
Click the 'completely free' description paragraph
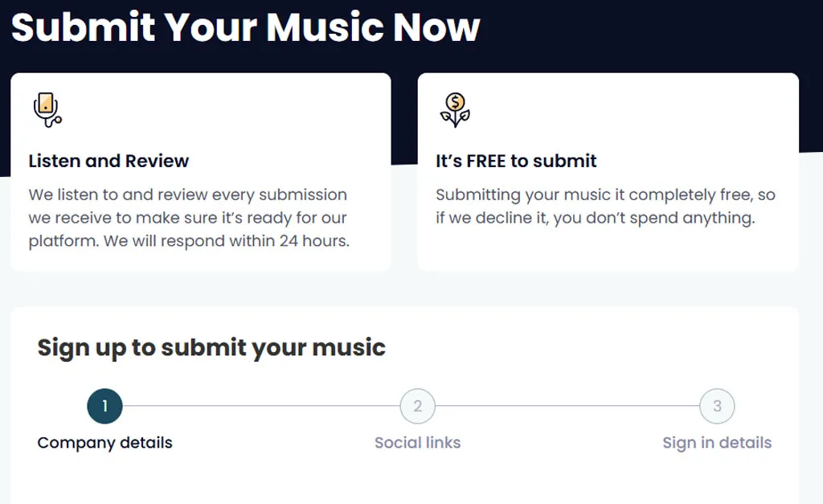pos(606,206)
